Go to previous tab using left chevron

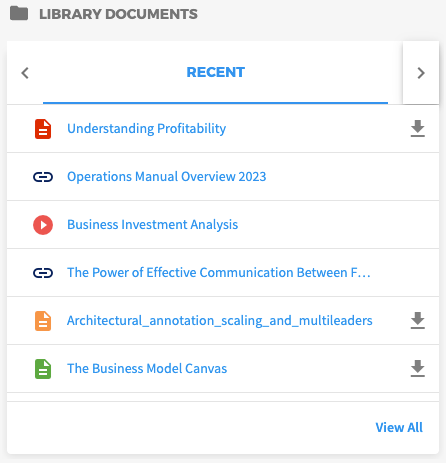(25, 73)
